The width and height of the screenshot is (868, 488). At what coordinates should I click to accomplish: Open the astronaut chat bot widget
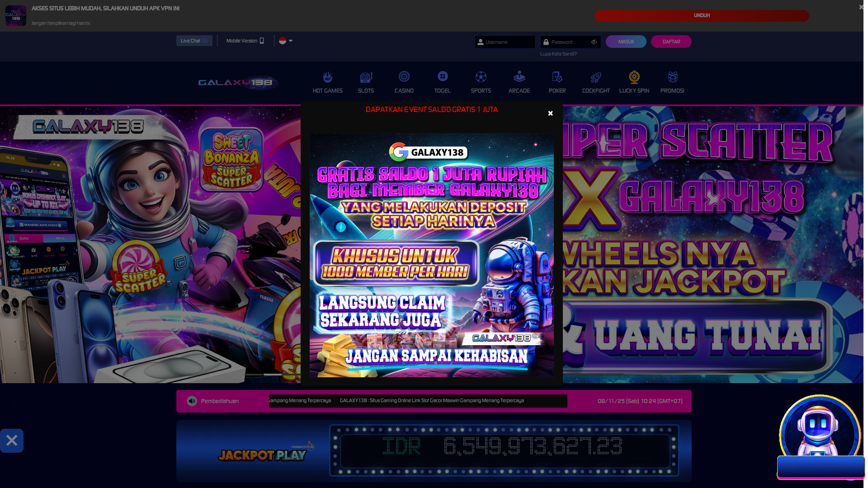pos(820,436)
